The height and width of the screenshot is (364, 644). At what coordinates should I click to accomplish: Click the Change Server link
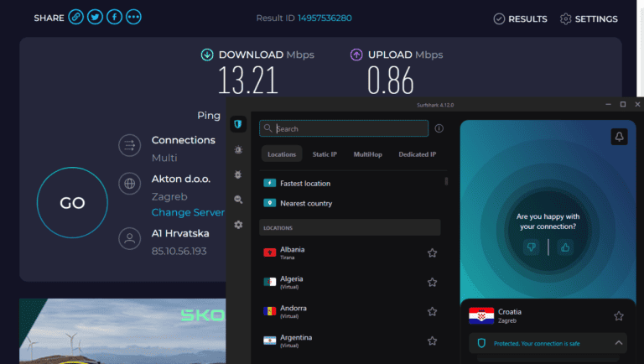(188, 213)
